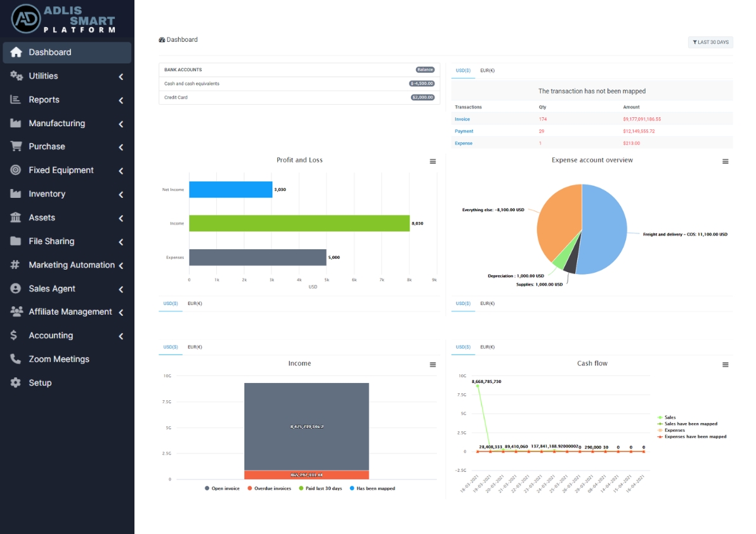Expand the Accounting menu arrow

click(x=121, y=336)
